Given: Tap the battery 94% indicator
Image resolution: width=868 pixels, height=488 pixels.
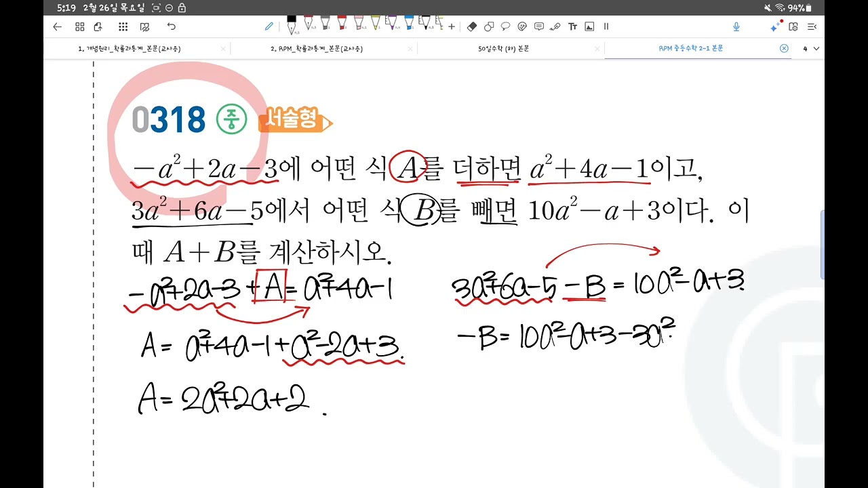Looking at the screenshot, I should tap(798, 8).
